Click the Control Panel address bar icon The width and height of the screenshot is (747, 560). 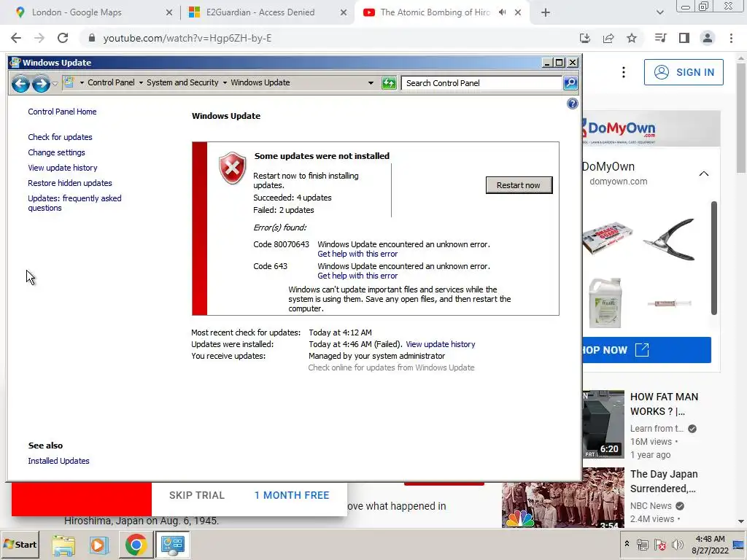pyautogui.click(x=69, y=82)
